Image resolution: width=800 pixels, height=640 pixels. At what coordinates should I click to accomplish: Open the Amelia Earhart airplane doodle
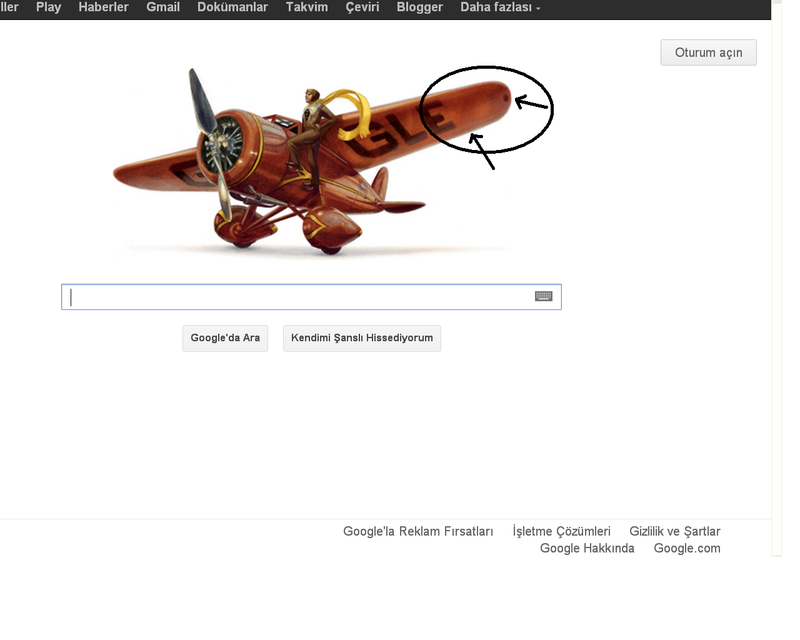[311, 162]
